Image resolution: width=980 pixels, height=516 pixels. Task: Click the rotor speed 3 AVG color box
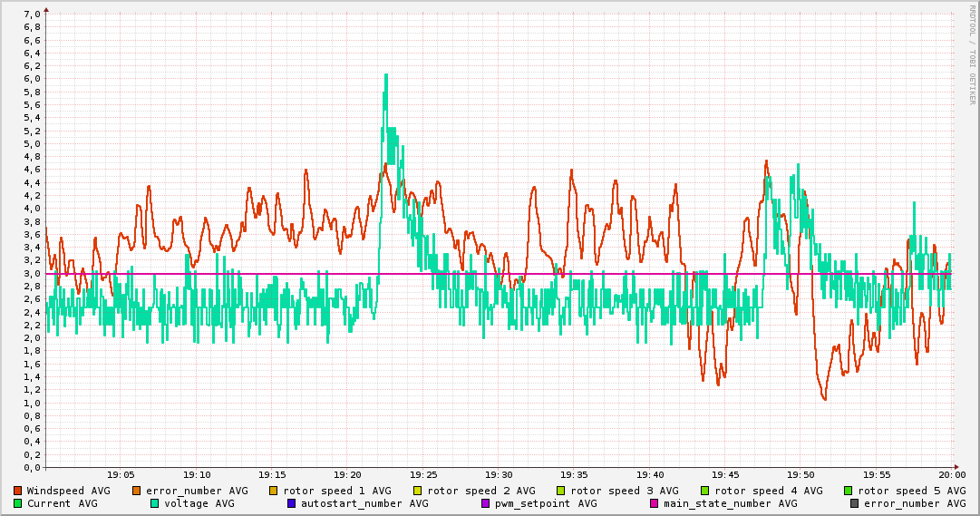tap(561, 491)
